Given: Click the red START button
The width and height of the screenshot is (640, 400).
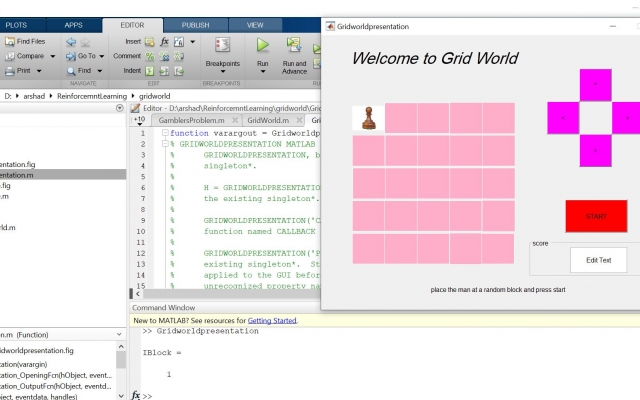Looking at the screenshot, I should point(596,216).
